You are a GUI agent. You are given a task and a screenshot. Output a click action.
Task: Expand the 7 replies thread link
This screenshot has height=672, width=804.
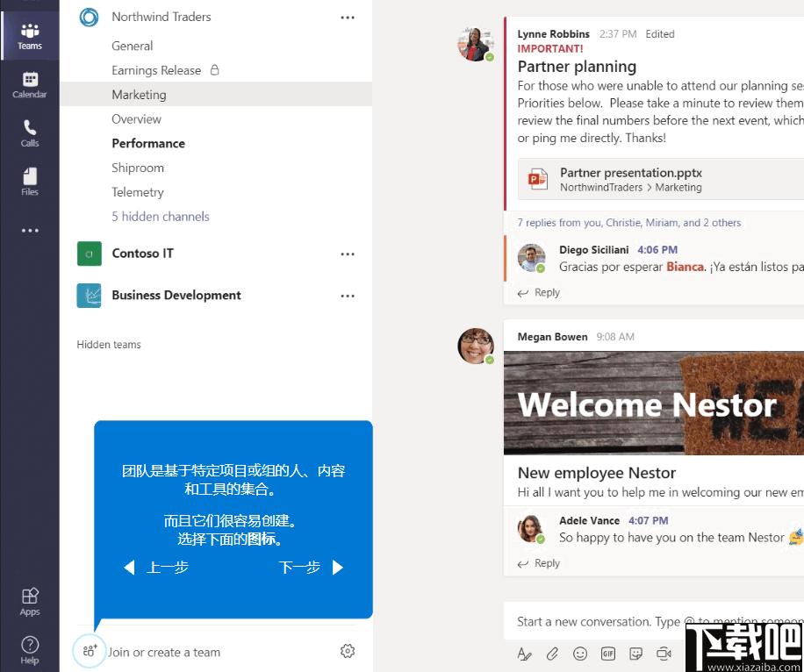click(x=629, y=223)
